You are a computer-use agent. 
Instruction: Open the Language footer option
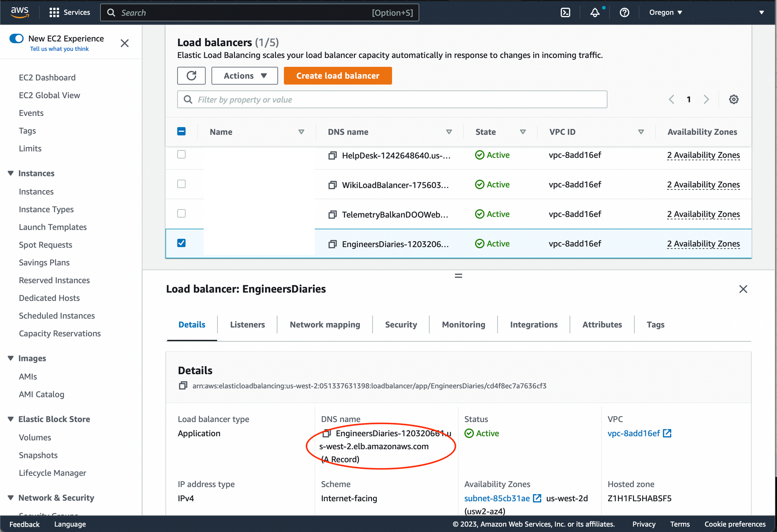click(x=70, y=524)
